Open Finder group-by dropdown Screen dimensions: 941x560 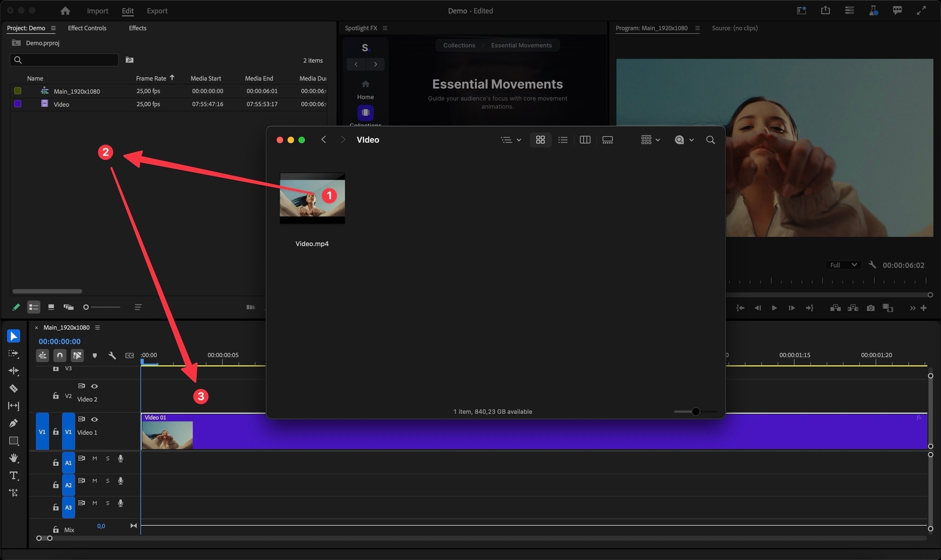click(x=650, y=140)
